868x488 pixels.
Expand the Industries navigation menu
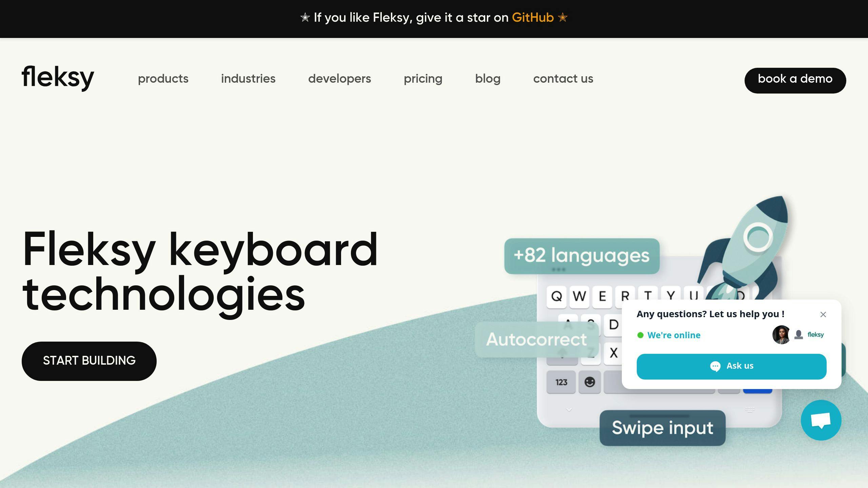(248, 79)
